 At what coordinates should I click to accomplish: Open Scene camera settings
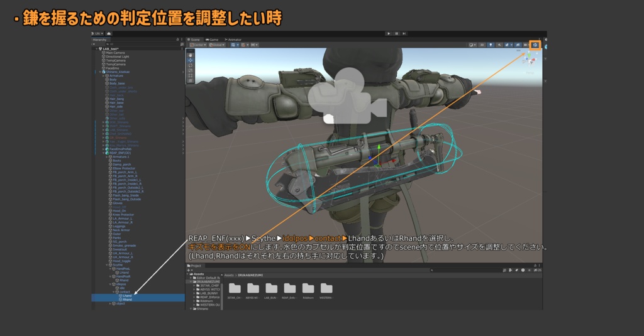coord(526,45)
